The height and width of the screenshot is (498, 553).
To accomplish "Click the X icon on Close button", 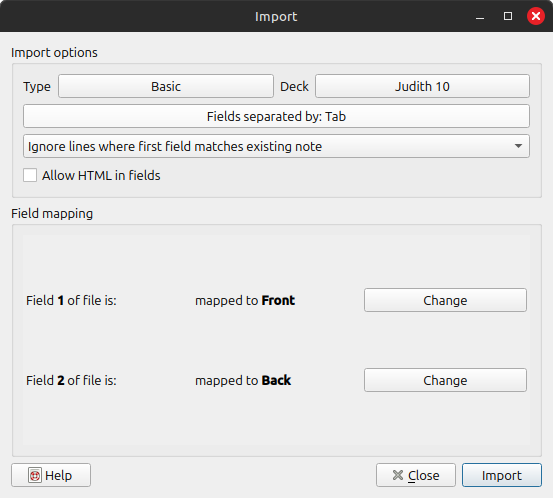I will pos(397,475).
